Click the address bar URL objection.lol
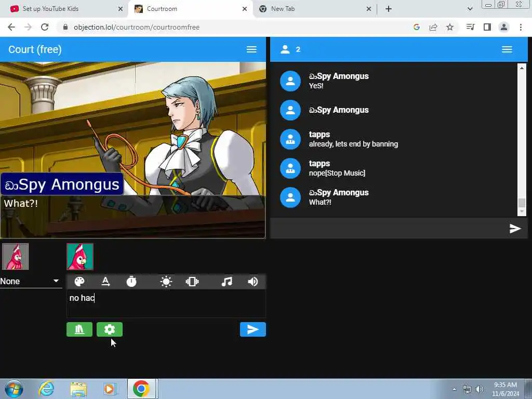 pos(137,27)
